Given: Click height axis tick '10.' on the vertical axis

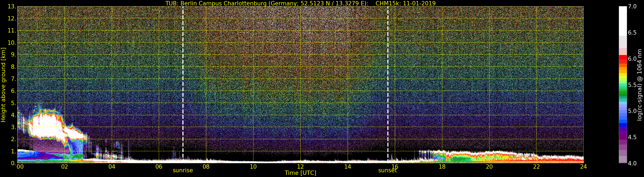Looking at the screenshot, I should [12, 43].
